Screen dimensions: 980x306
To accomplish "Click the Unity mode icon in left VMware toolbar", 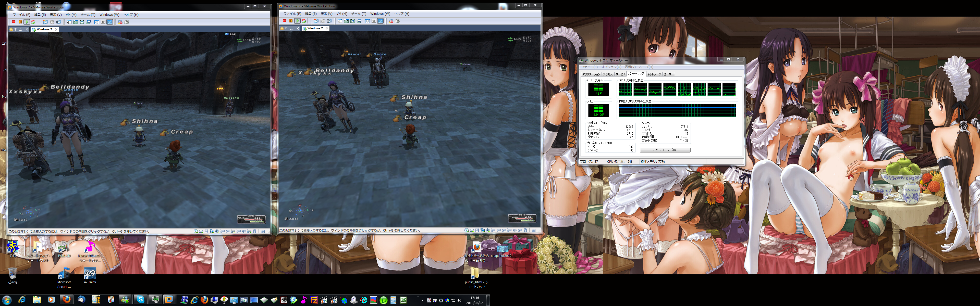I will pos(88,22).
